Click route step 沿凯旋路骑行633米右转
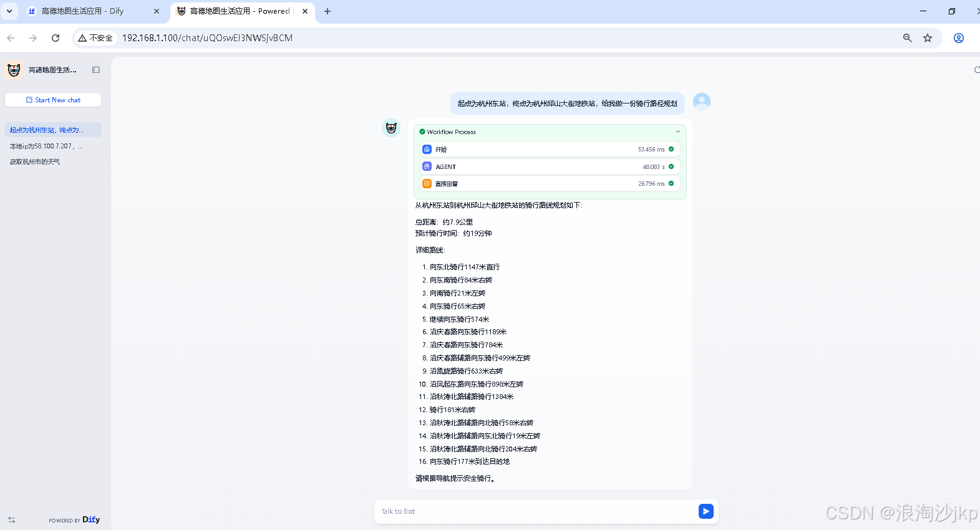The width and height of the screenshot is (980, 530). click(x=467, y=371)
